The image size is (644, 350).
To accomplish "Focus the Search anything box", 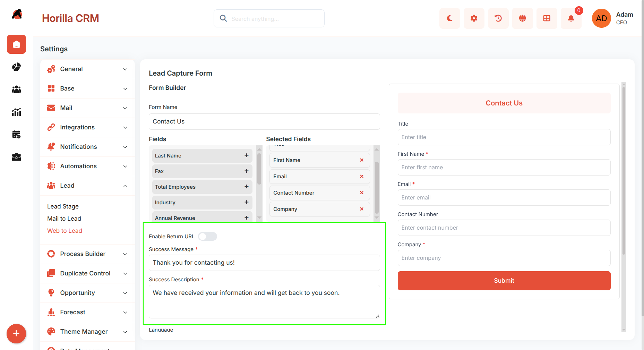I will [x=269, y=18].
